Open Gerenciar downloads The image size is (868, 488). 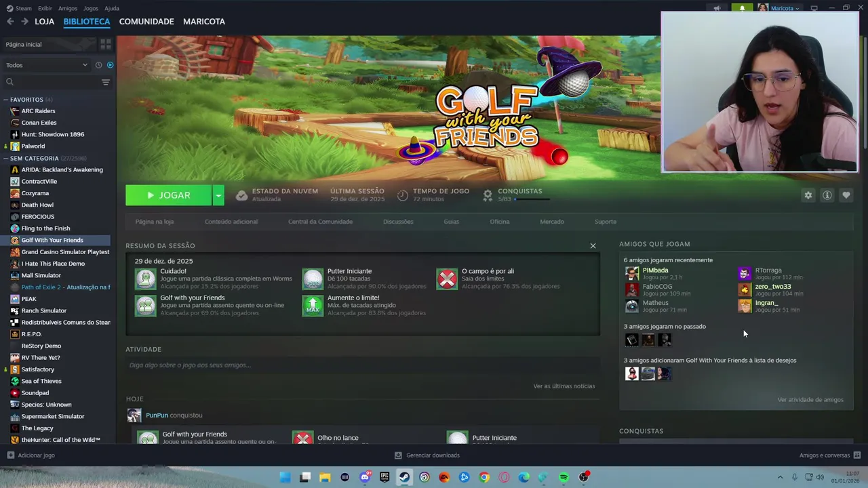427,455
